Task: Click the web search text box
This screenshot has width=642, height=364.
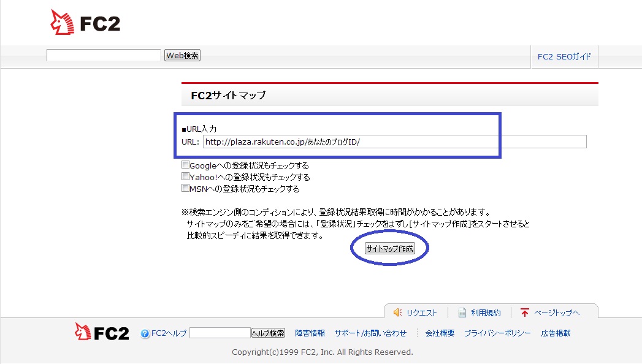Action: (104, 55)
